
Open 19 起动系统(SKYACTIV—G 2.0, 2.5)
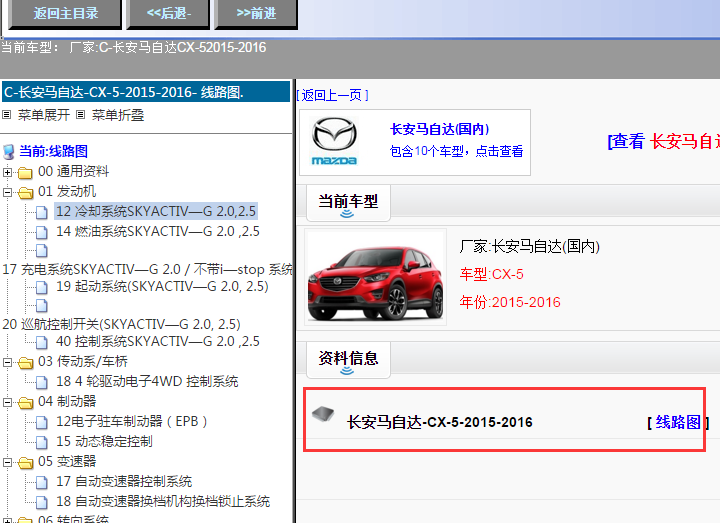tap(162, 286)
